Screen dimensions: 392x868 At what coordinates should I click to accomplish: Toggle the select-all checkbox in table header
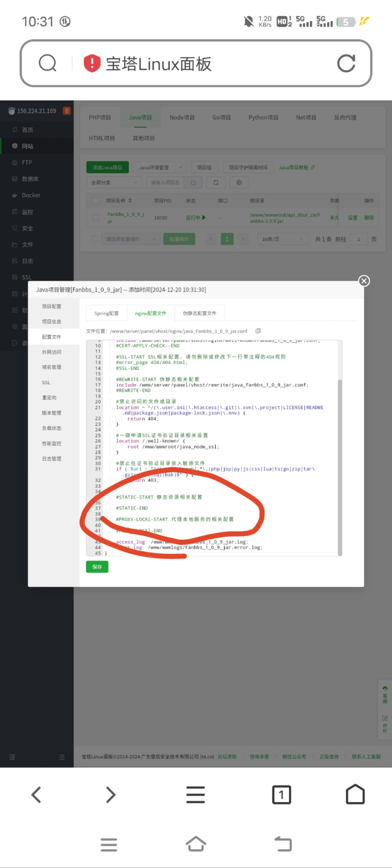point(95,201)
